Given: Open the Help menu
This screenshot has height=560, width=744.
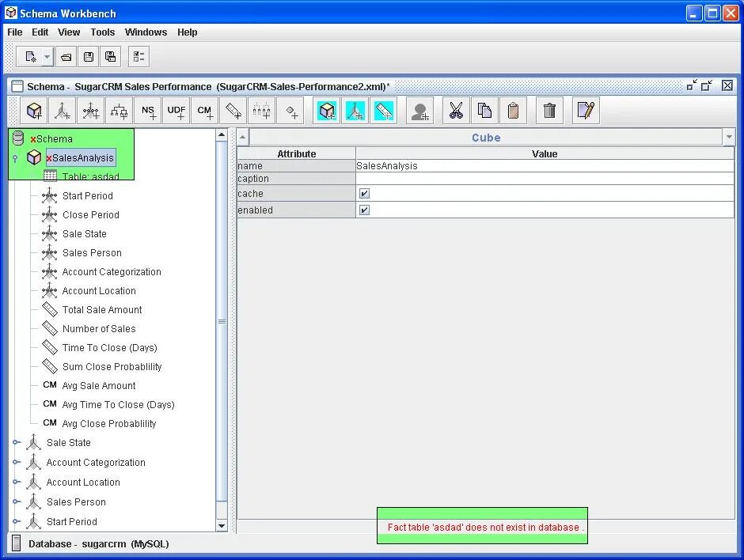Looking at the screenshot, I should pyautogui.click(x=187, y=32).
